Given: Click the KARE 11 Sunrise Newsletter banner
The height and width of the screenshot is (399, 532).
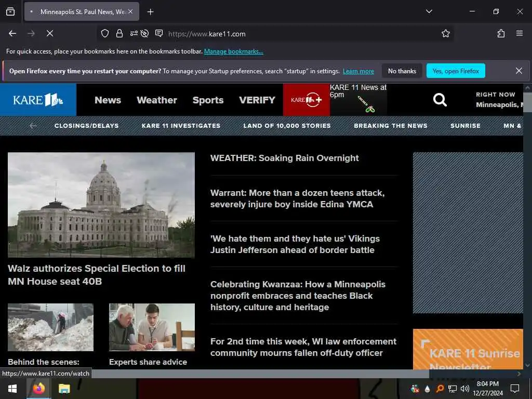Looking at the screenshot, I should pos(468,349).
